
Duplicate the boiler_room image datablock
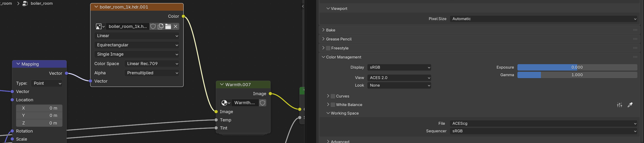[160, 27]
